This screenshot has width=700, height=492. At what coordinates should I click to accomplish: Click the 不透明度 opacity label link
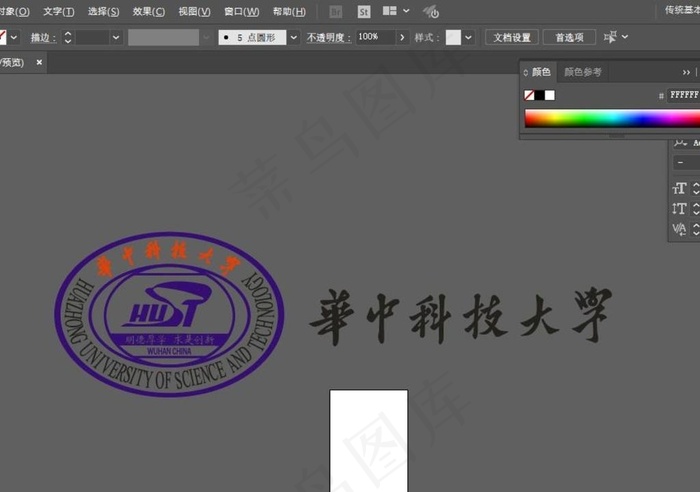pos(329,38)
